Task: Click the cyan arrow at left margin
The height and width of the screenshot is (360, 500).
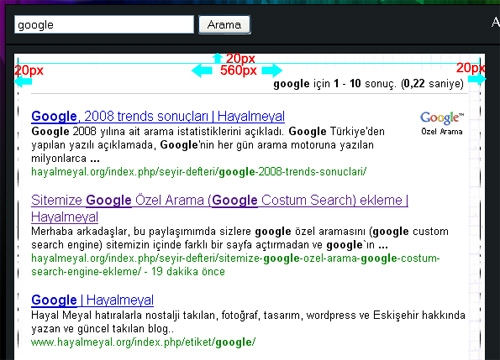Action: click(23, 81)
